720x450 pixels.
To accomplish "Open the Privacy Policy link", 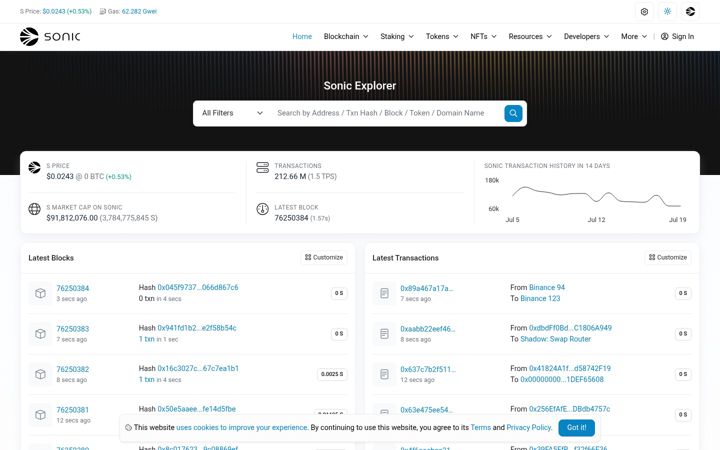I will (528, 428).
